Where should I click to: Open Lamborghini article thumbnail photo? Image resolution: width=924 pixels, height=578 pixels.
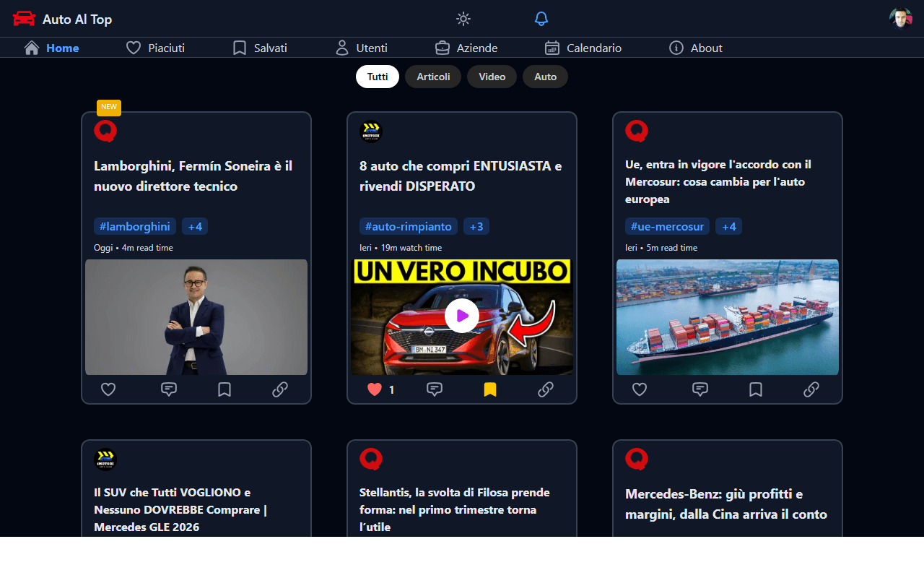tap(196, 317)
